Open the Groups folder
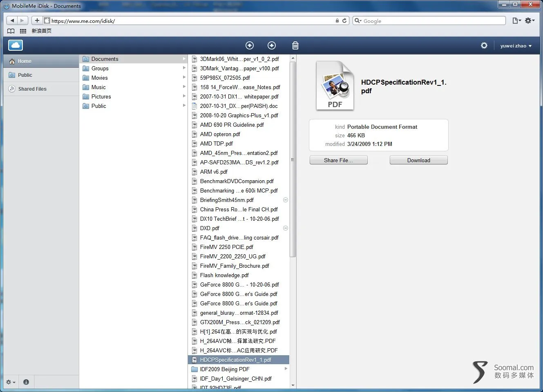The height and width of the screenshot is (392, 543). 133,68
